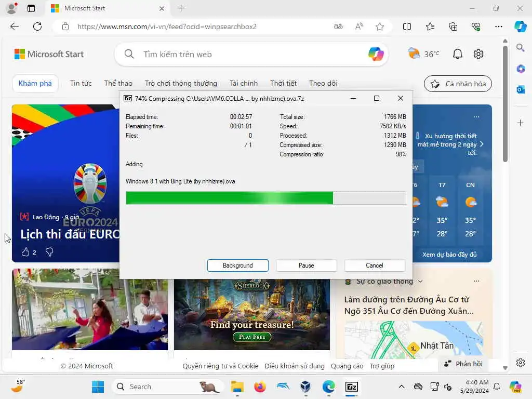Screen dimensions: 532x399
Task: Open Browser essentials heart icon
Action: point(476,26)
